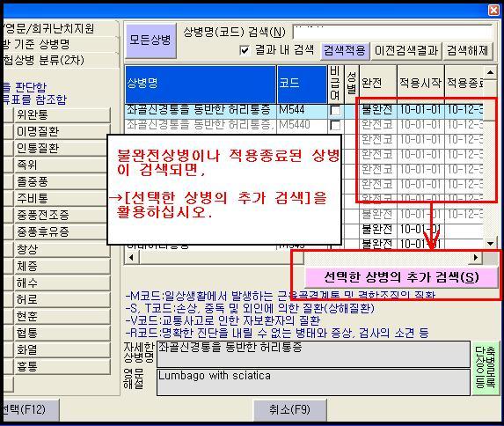Check the 비급여 box for M5440 row
The width and height of the screenshot is (504, 426).
(x=335, y=125)
